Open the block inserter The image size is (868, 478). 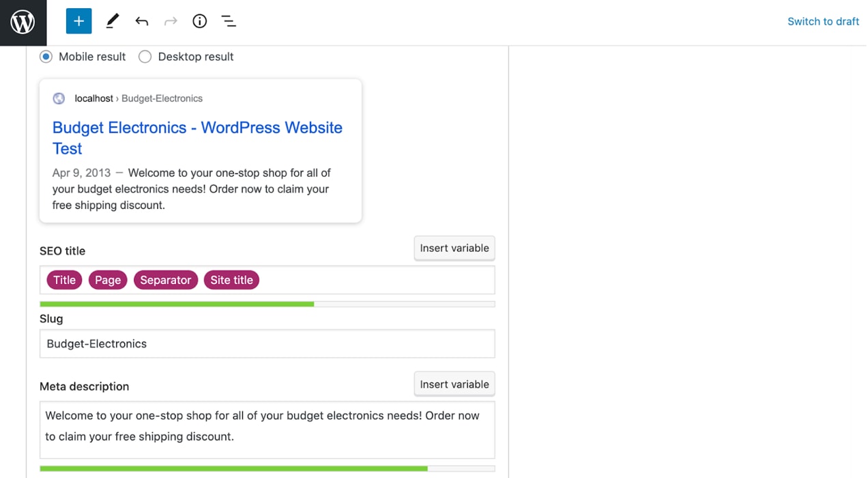pyautogui.click(x=78, y=21)
